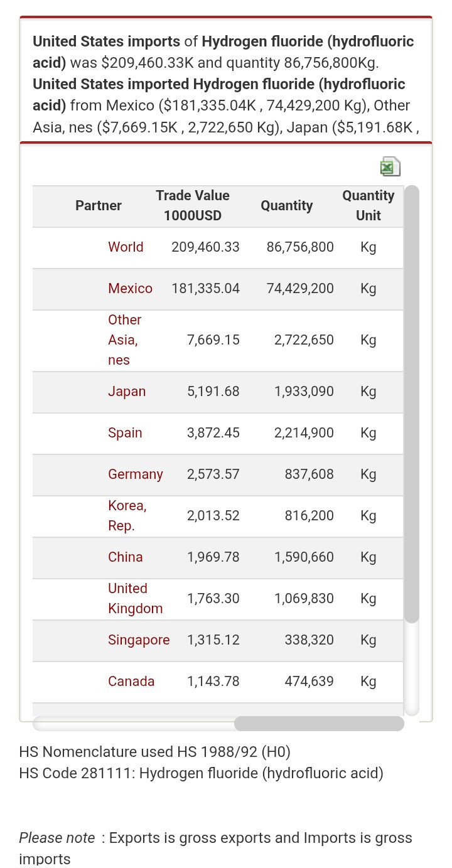Open the Japan partner link
The height and width of the screenshot is (868, 452).
127,391
